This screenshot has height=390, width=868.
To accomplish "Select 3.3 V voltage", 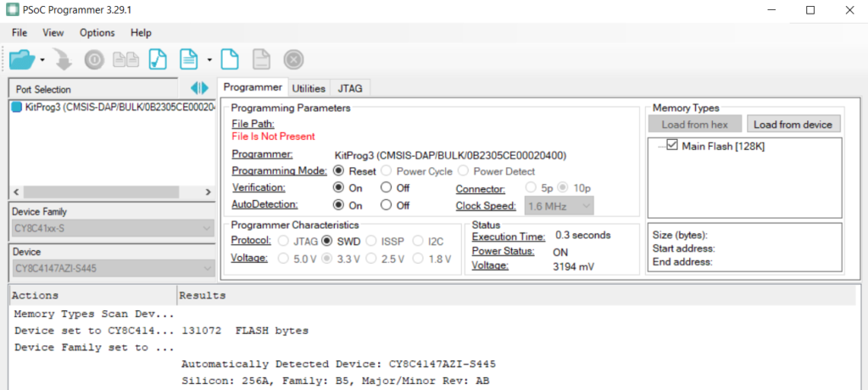I will (327, 259).
